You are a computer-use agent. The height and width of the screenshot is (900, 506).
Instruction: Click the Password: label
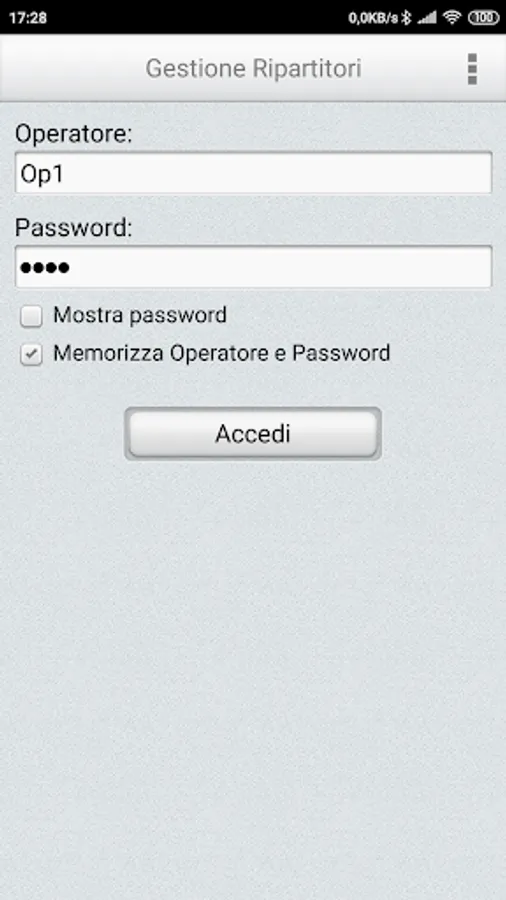73,228
